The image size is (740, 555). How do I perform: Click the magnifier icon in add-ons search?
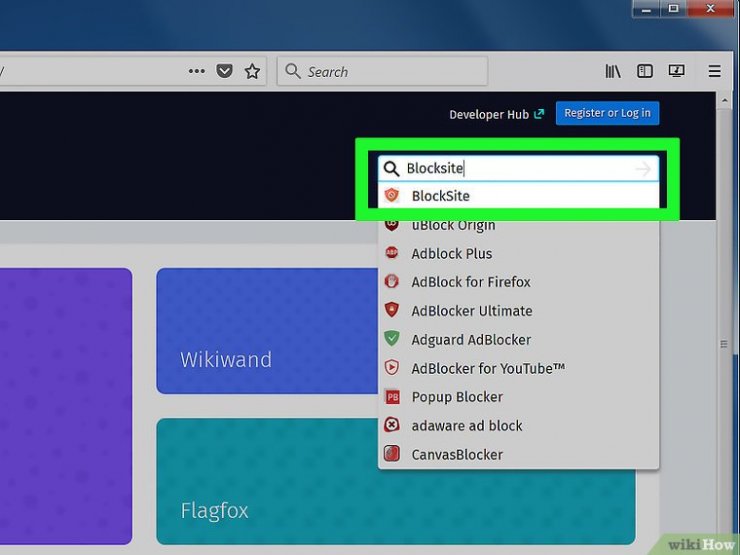coord(391,168)
